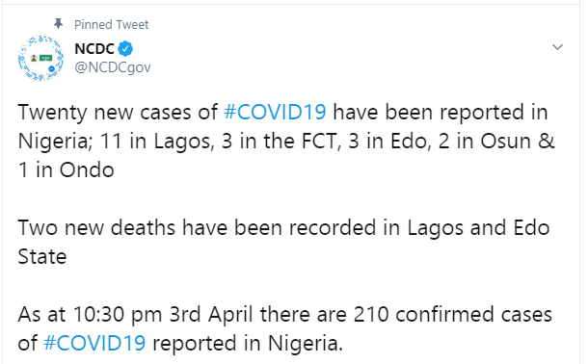Click the 'Twenty new cases of' text
This screenshot has height=364, width=588.
(118, 113)
